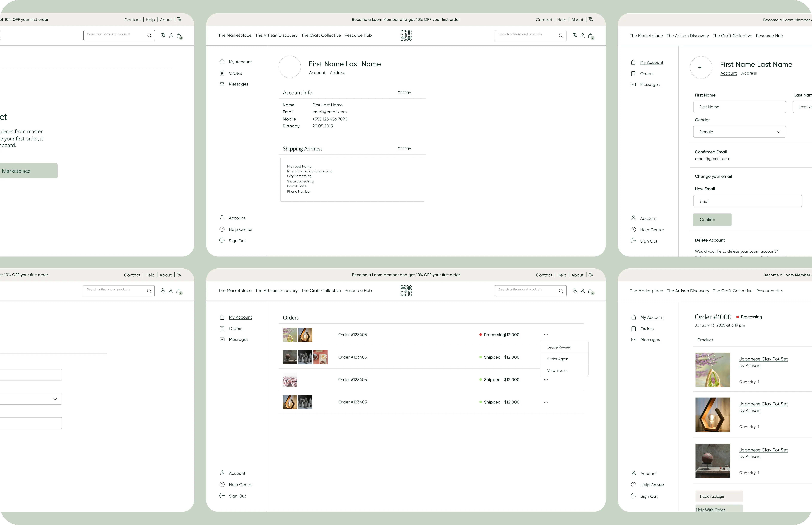Select Leave Review in the order context menu
The width and height of the screenshot is (812, 525).
click(564, 347)
